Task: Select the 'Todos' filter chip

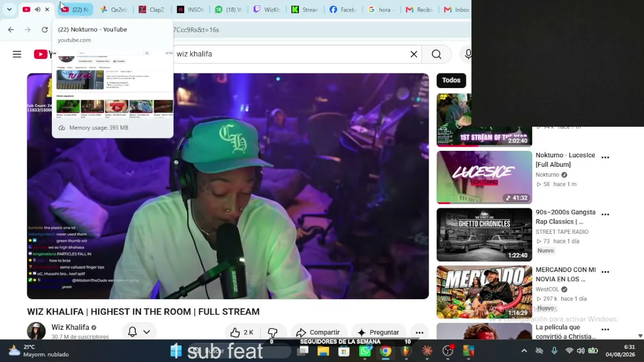Action: coord(451,80)
